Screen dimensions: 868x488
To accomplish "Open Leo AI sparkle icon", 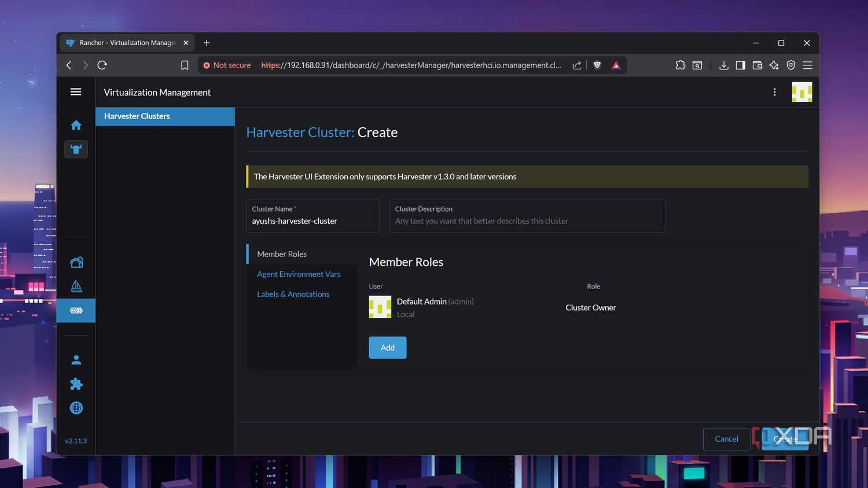I will tap(774, 65).
